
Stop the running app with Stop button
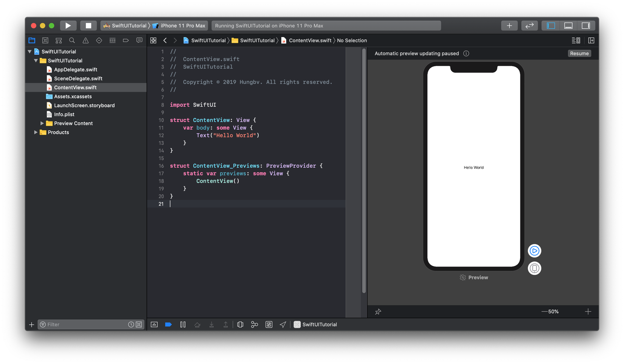88,26
